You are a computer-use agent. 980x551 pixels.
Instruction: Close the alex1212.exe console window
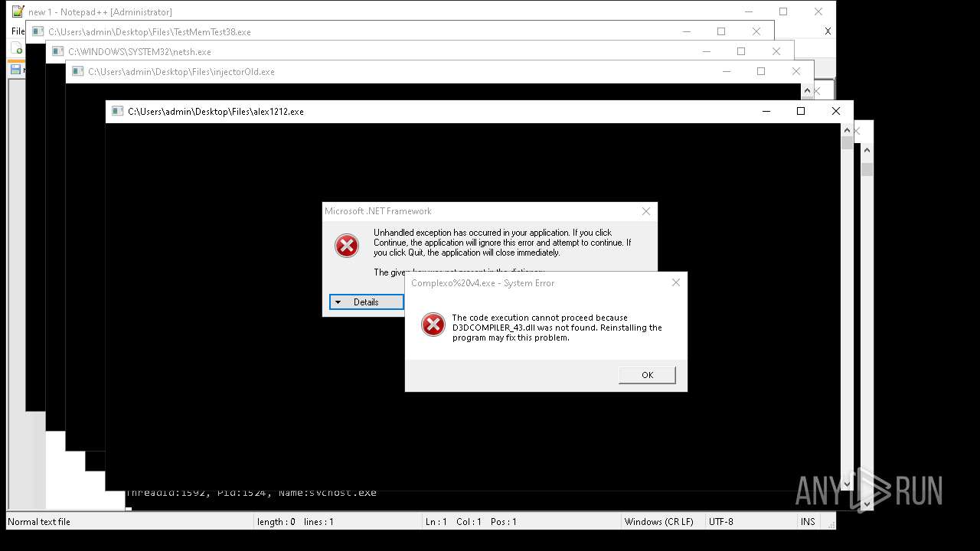pos(836,111)
